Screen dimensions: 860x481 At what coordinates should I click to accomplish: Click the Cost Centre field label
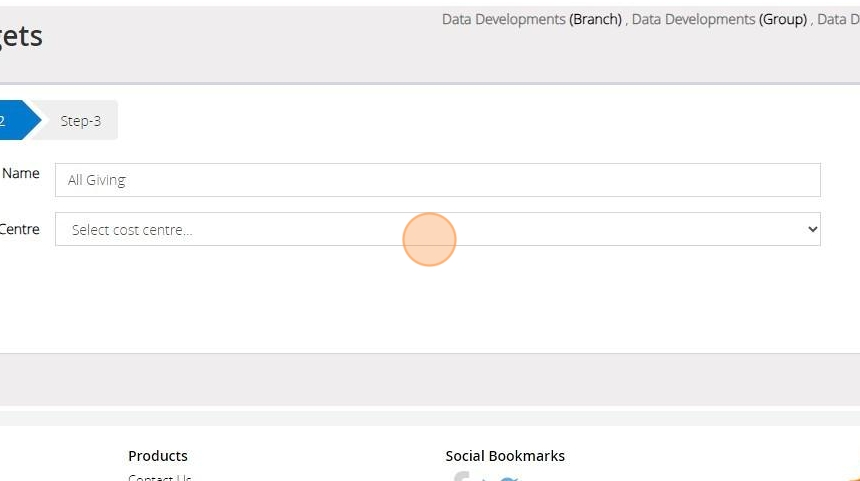coord(20,229)
